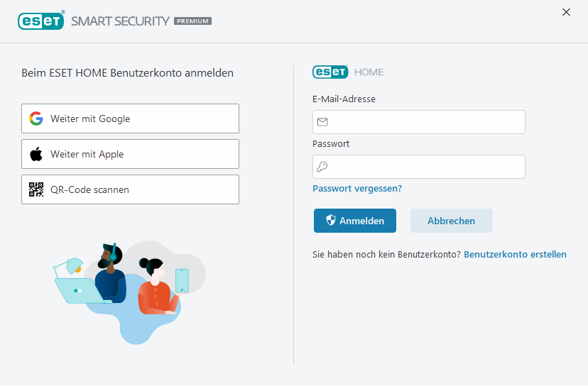588x386 pixels.
Task: Click the Apple logo icon
Action: click(x=36, y=154)
